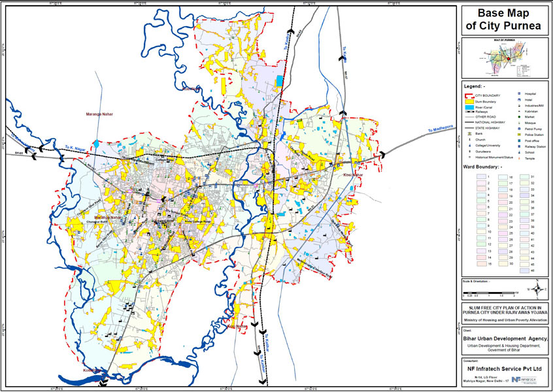Click the Ward 30 color swatch

[503, 264]
